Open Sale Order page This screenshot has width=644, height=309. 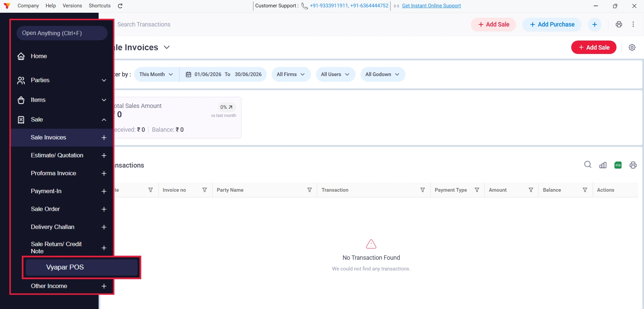pyautogui.click(x=45, y=209)
